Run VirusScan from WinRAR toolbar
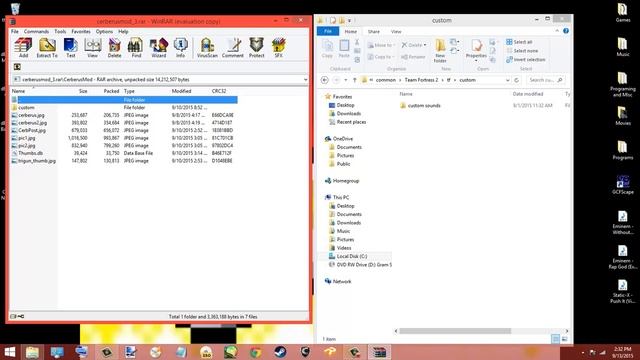The height and width of the screenshot is (360, 640). coord(207,48)
